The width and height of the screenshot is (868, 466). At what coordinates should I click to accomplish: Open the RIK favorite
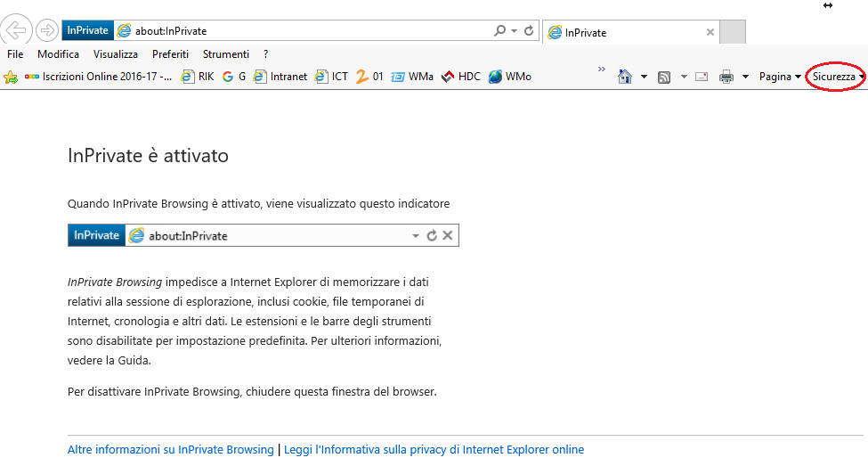coord(198,77)
